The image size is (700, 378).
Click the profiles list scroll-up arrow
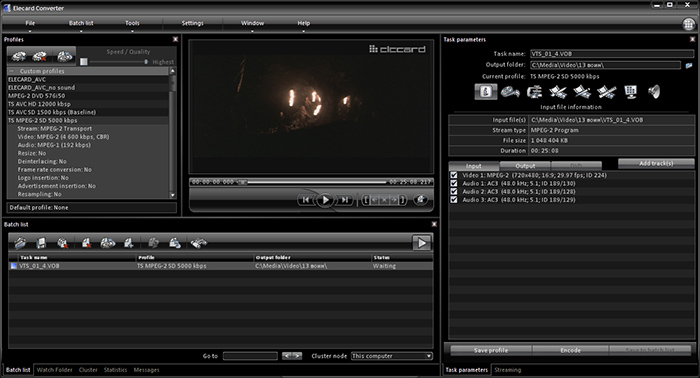point(172,71)
